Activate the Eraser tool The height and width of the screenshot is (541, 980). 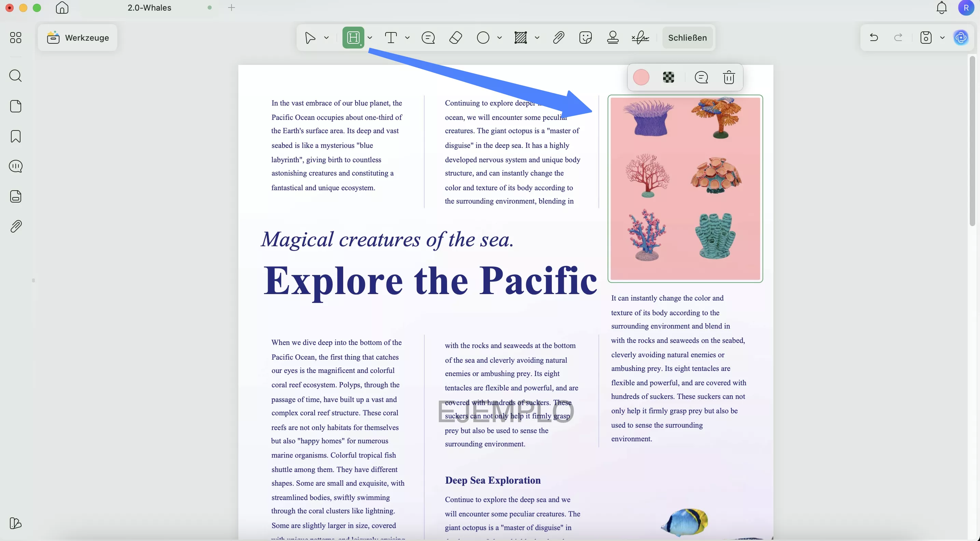coord(456,38)
